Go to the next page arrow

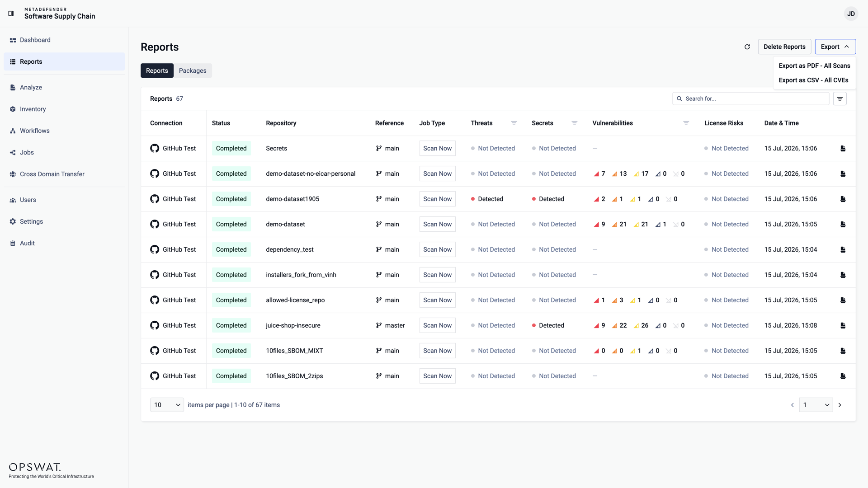coord(840,405)
